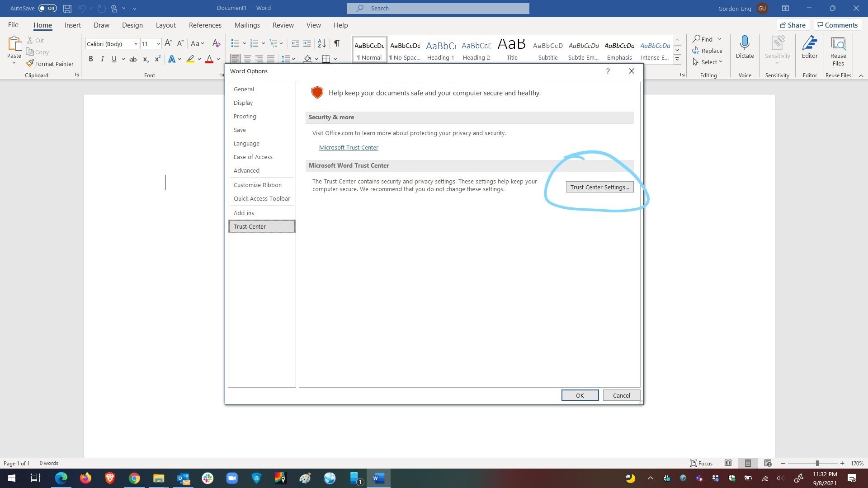868x488 pixels.
Task: Click the yellow text highlight color
Action: (x=190, y=59)
